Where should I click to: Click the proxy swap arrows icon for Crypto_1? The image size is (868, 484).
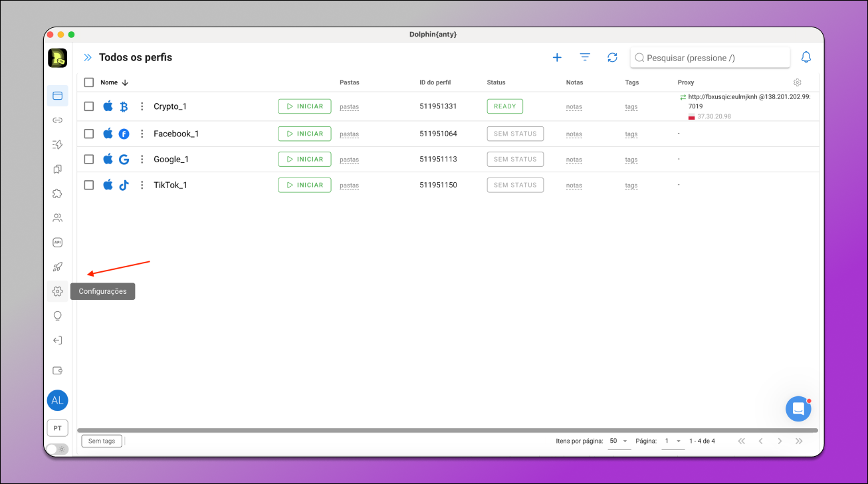pos(683,97)
